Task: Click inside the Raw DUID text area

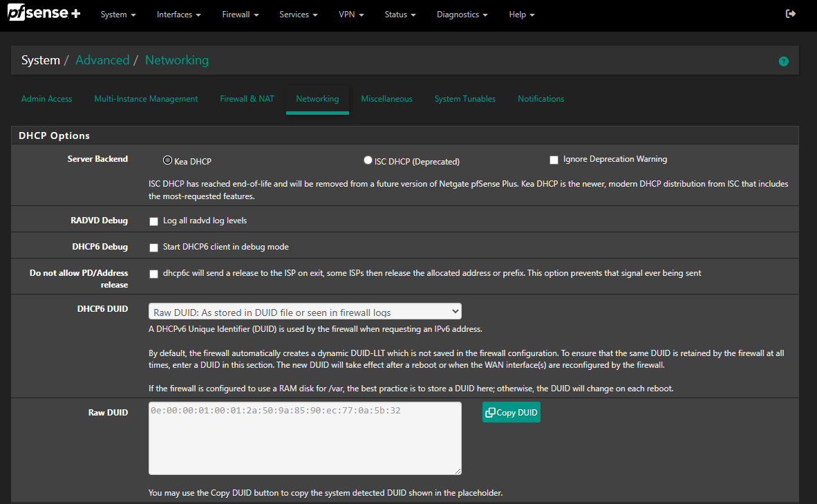Action: click(305, 438)
